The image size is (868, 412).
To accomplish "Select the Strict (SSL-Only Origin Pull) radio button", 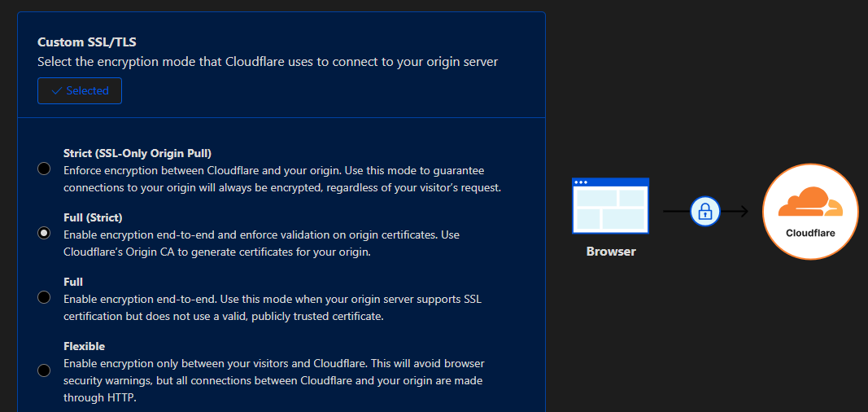I will (x=44, y=169).
